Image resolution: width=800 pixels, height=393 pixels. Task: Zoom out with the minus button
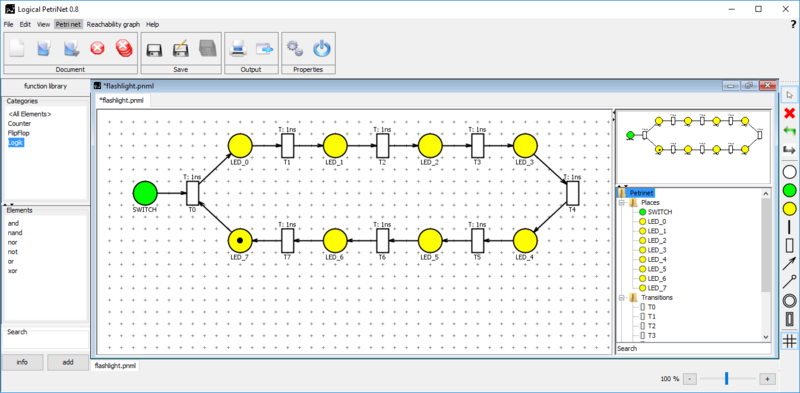click(x=689, y=379)
